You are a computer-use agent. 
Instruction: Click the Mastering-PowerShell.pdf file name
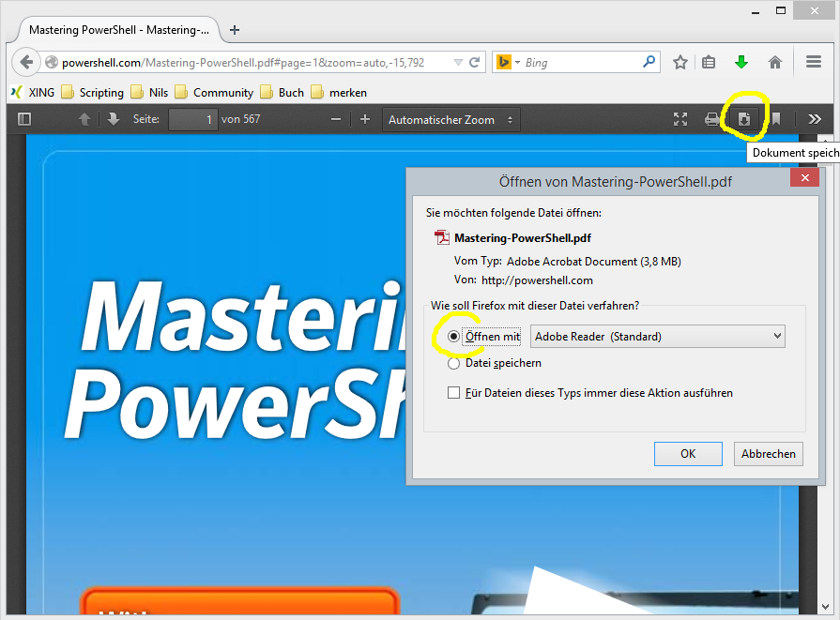tap(523, 238)
